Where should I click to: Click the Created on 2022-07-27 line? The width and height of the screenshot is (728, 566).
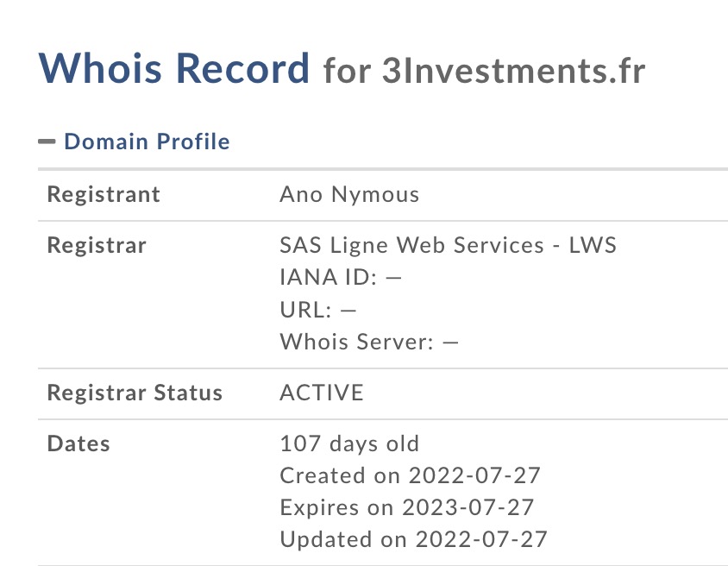411,475
